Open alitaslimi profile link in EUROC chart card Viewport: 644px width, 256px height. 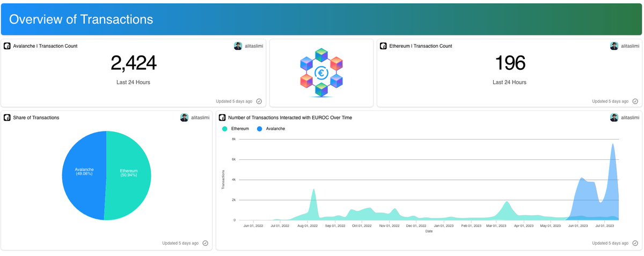(x=630, y=118)
